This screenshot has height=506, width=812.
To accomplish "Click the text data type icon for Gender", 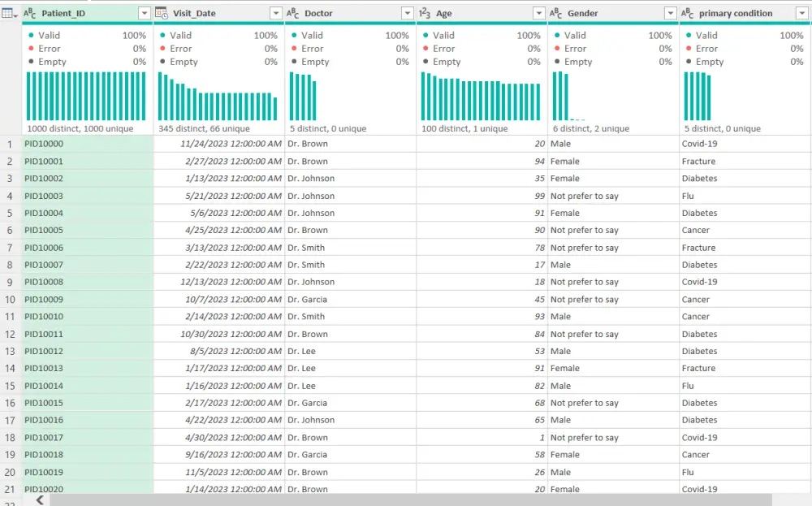I will [x=555, y=13].
